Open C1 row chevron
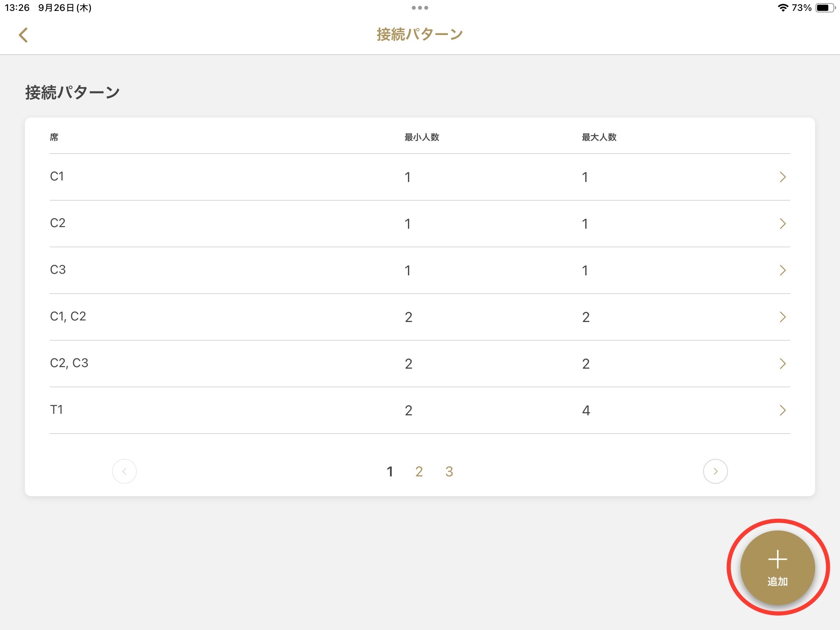This screenshot has height=630, width=840. pyautogui.click(x=783, y=177)
